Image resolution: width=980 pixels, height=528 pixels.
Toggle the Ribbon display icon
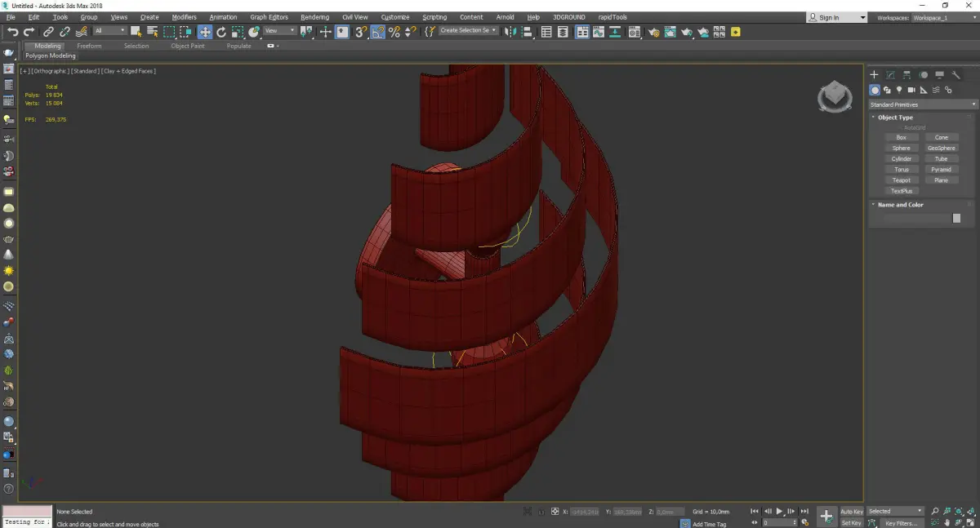(582, 32)
